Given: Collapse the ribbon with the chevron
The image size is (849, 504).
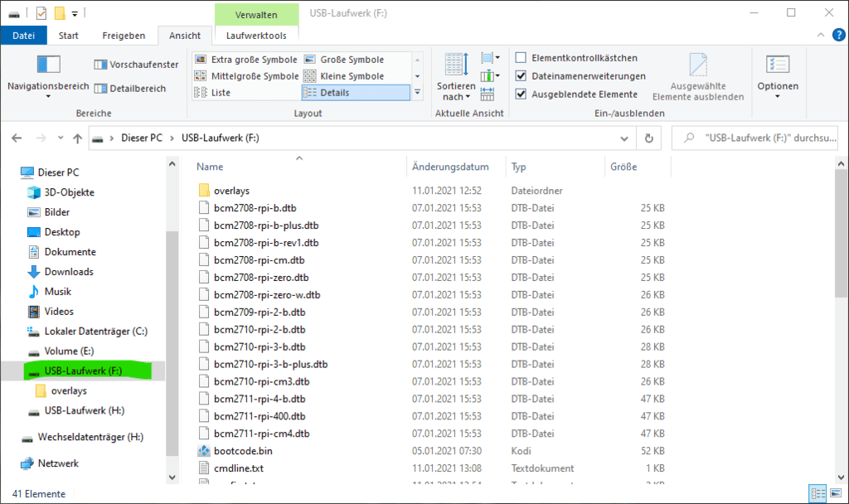Looking at the screenshot, I should [818, 36].
